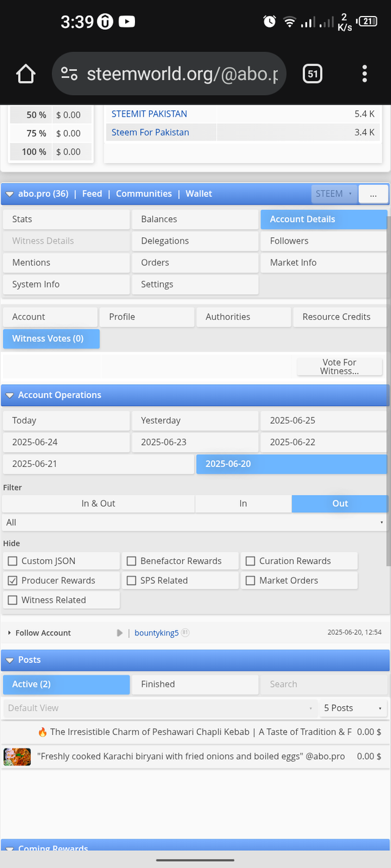This screenshot has width=391, height=868.
Task: Open the bountyking5 account link
Action: [156, 633]
